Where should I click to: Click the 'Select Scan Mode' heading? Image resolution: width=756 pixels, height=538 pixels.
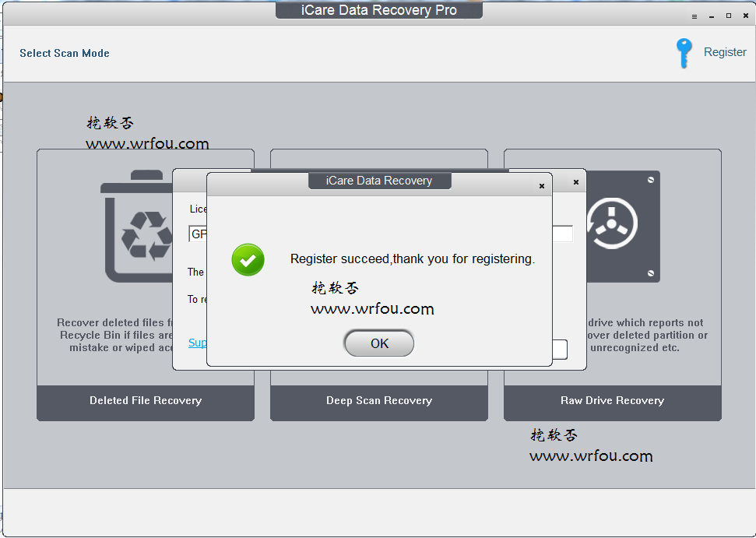[65, 53]
